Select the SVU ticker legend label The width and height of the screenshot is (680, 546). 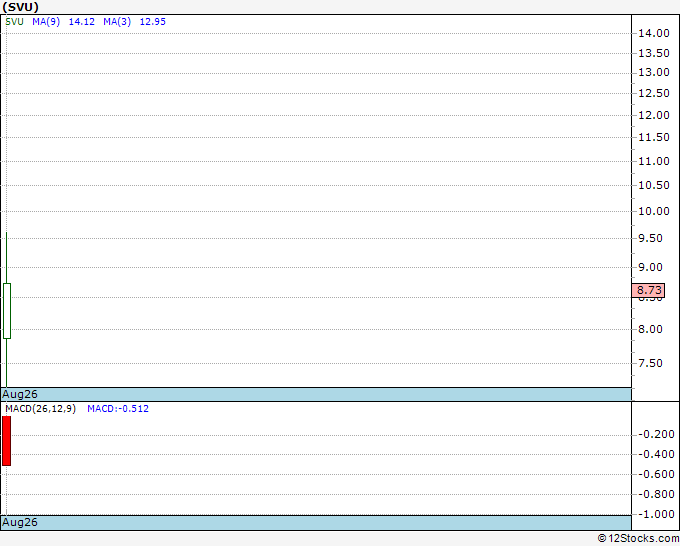pos(14,22)
